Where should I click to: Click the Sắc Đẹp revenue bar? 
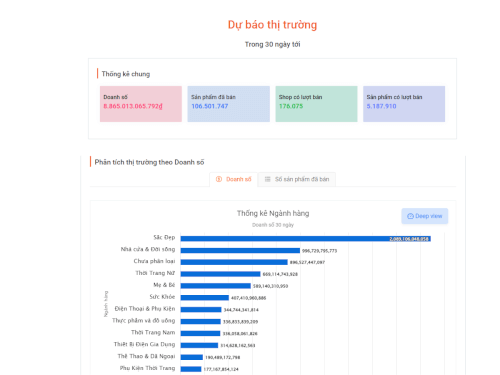306,239
